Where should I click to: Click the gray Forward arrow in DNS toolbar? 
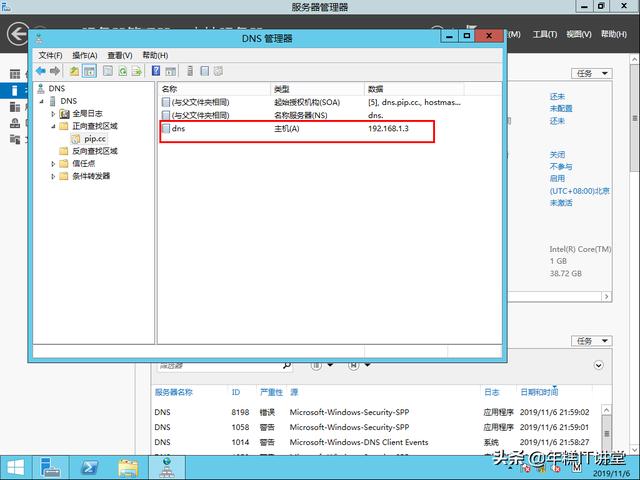coord(55,71)
